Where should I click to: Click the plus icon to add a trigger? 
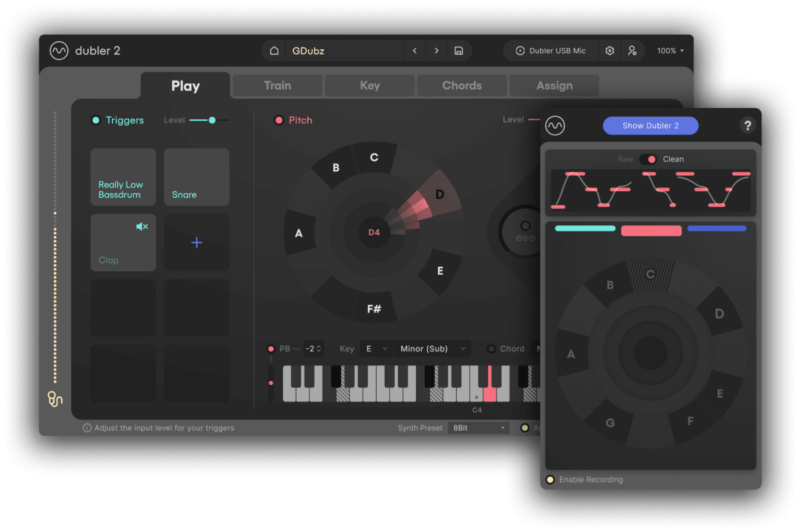[196, 243]
